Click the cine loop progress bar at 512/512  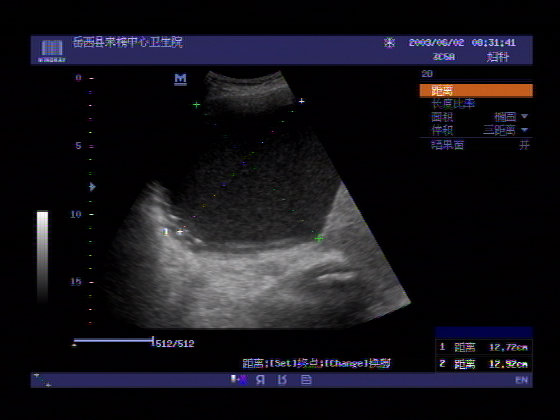tap(114, 341)
